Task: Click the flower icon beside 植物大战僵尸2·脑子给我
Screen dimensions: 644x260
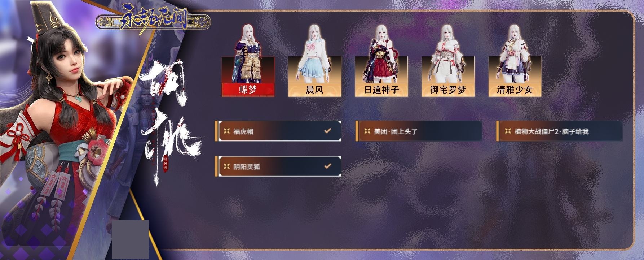Action: (x=508, y=131)
